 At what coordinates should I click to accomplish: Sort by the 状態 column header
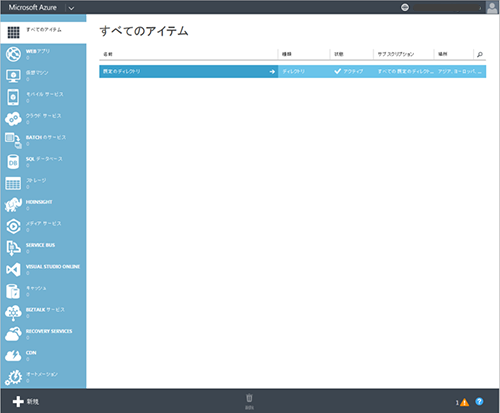point(339,54)
